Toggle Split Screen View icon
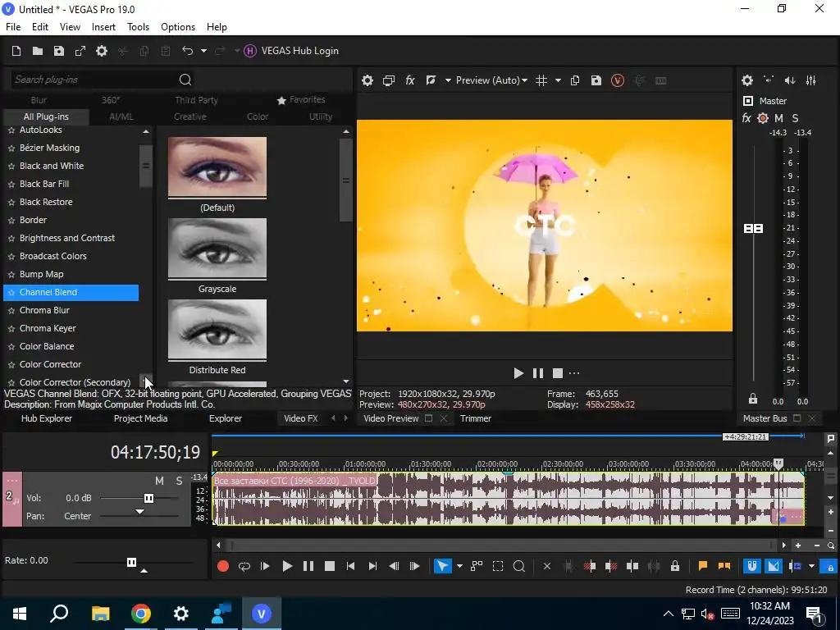Image resolution: width=840 pixels, height=630 pixels. click(430, 80)
